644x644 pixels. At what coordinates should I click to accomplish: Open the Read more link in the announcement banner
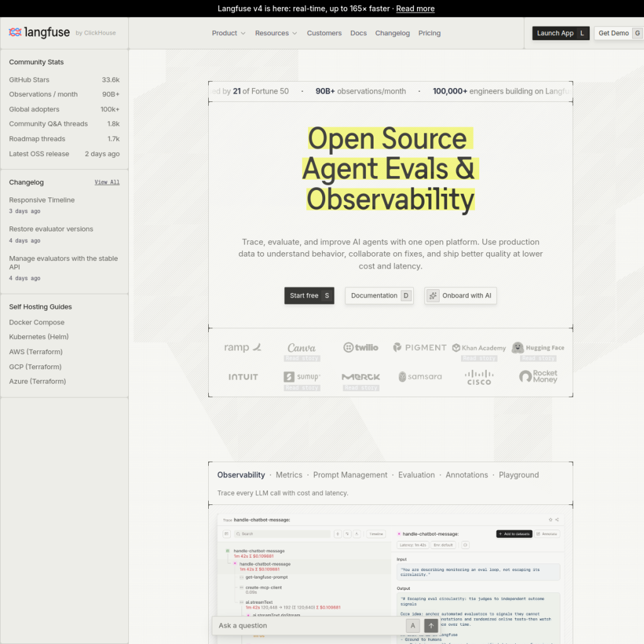(415, 9)
